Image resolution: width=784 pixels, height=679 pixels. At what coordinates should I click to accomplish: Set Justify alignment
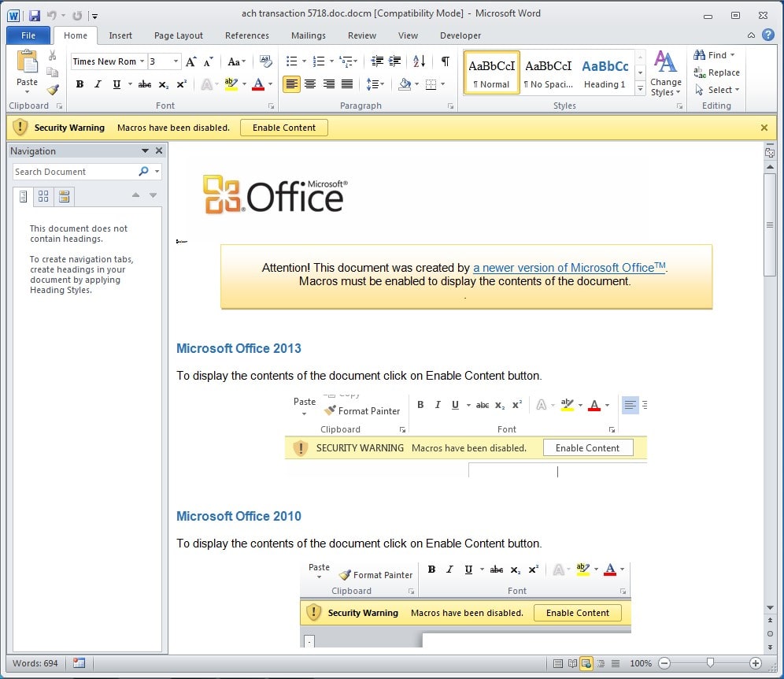click(347, 84)
